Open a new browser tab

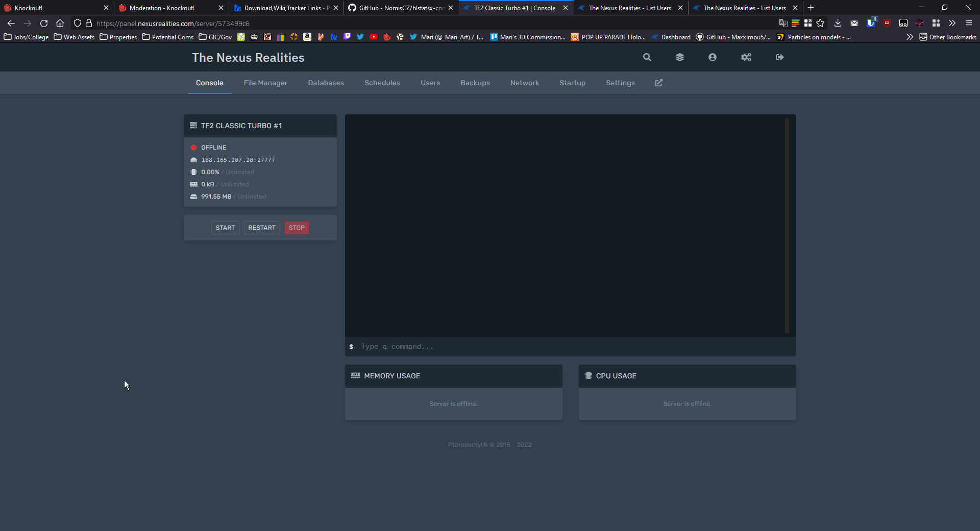(x=811, y=8)
